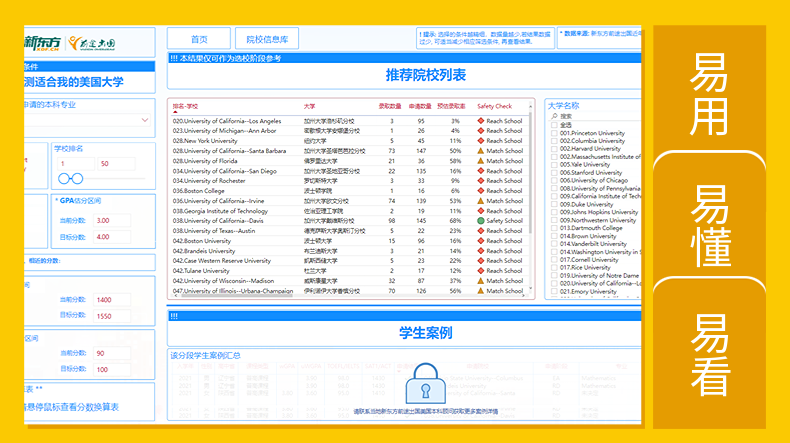This screenshot has height=443, width=790.
Task: Click the lower handle of 学校排名 slider
Action: (64, 178)
